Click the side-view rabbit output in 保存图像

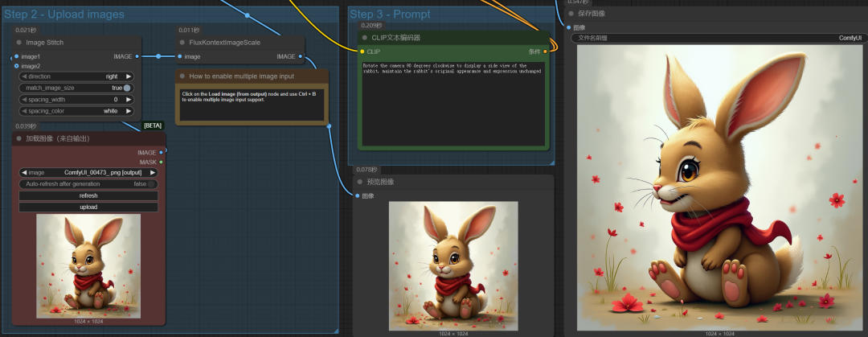click(x=719, y=187)
